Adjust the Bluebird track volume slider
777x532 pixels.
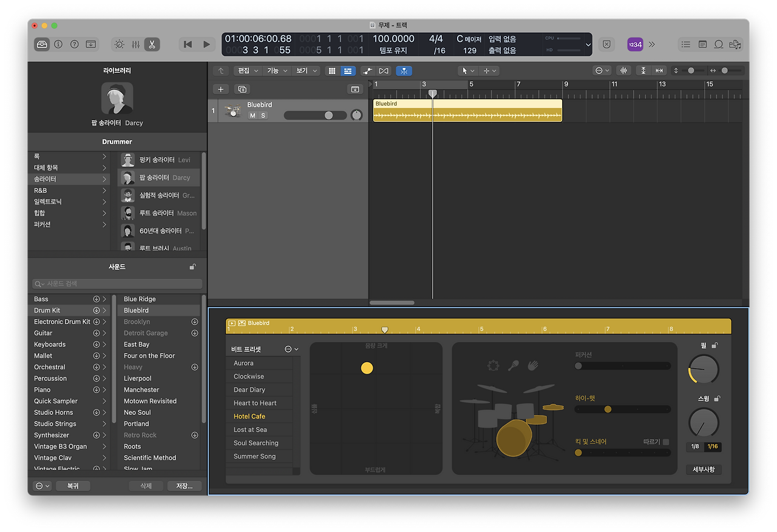[x=315, y=115]
